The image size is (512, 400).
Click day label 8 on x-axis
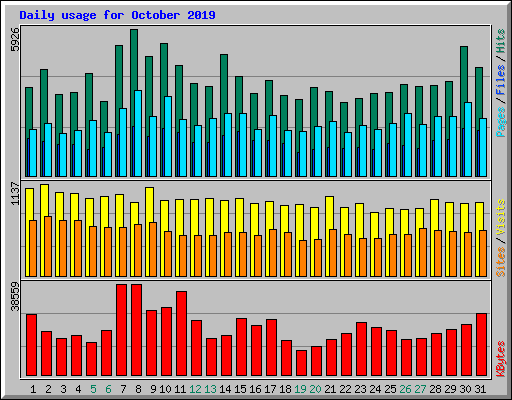coord(138,389)
